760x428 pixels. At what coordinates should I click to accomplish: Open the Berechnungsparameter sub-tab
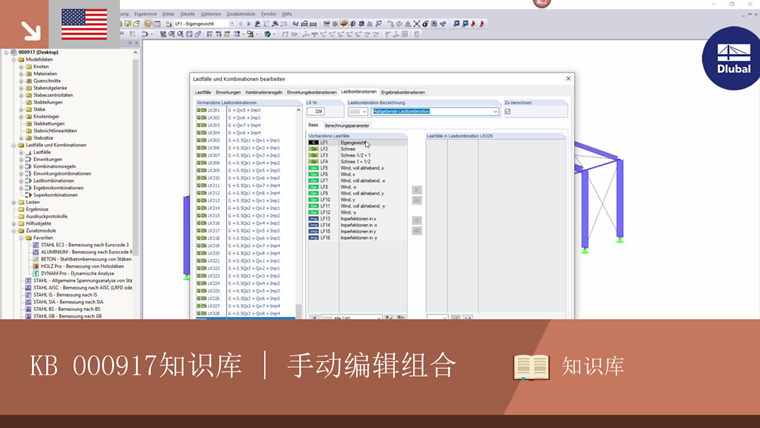pyautogui.click(x=347, y=126)
